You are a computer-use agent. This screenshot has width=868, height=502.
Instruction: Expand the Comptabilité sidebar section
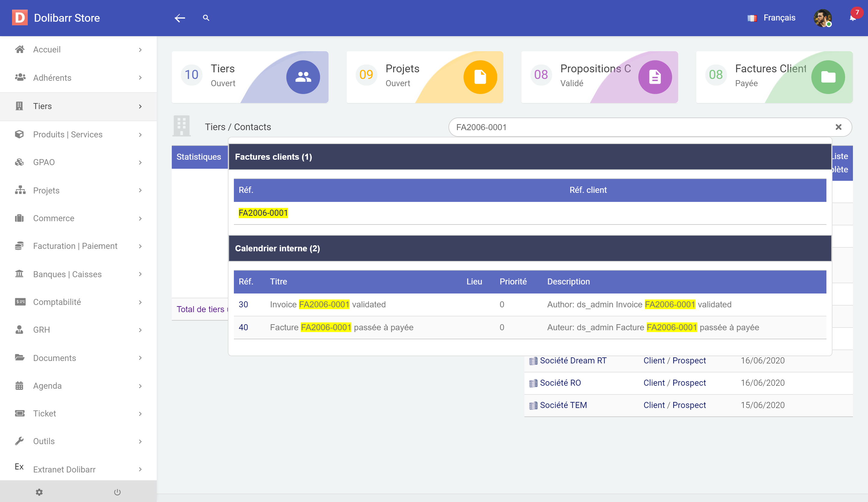[x=79, y=302]
